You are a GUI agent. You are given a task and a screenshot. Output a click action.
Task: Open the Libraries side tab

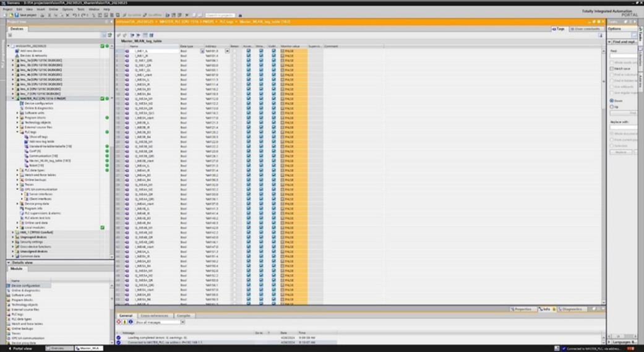click(641, 58)
